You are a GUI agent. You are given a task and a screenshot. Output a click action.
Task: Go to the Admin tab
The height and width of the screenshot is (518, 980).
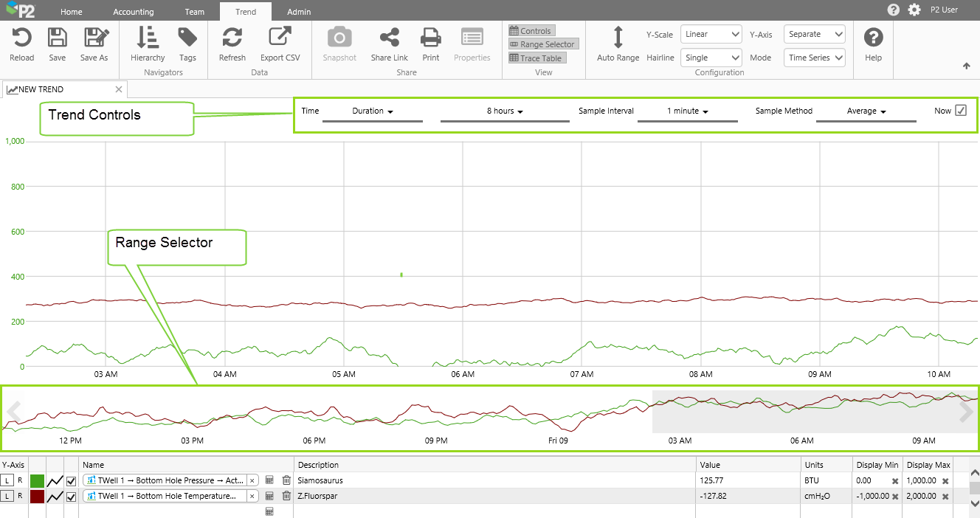[299, 12]
